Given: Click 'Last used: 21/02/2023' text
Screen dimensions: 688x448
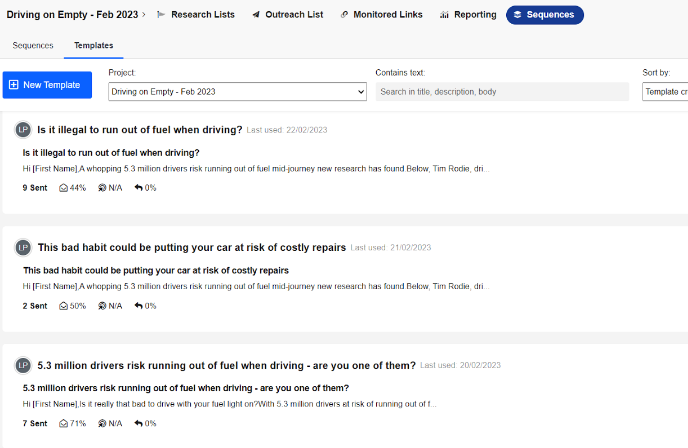Looking at the screenshot, I should coord(391,247).
